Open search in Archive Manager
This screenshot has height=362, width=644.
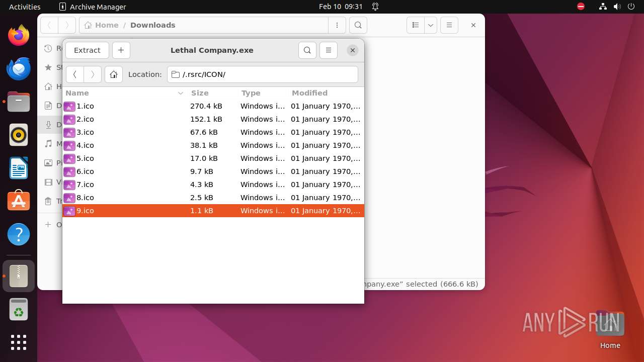click(x=307, y=50)
